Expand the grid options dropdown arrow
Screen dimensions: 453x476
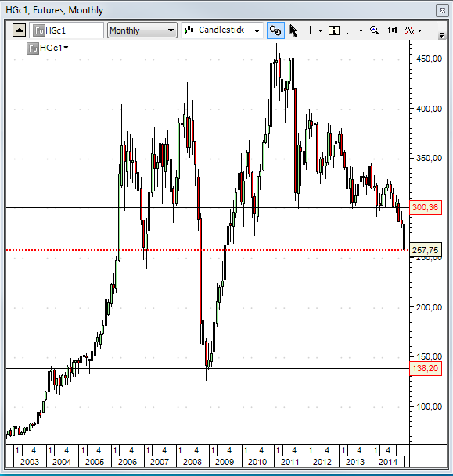(x=361, y=30)
